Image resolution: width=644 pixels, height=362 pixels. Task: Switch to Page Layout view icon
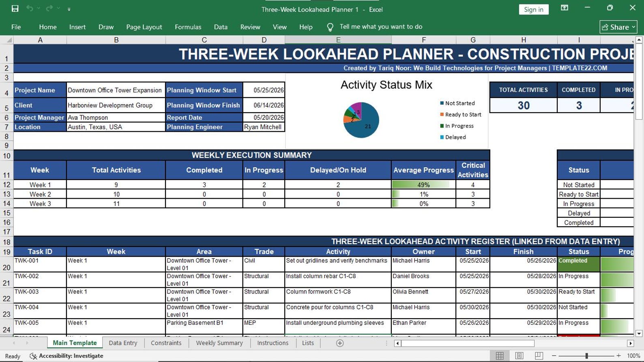click(519, 356)
